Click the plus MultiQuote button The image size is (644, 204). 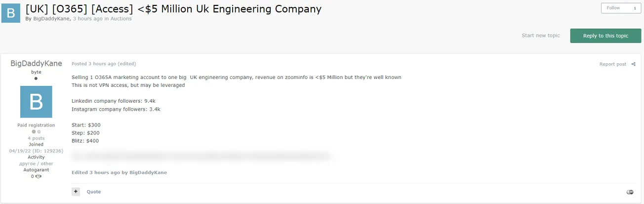coord(76,192)
